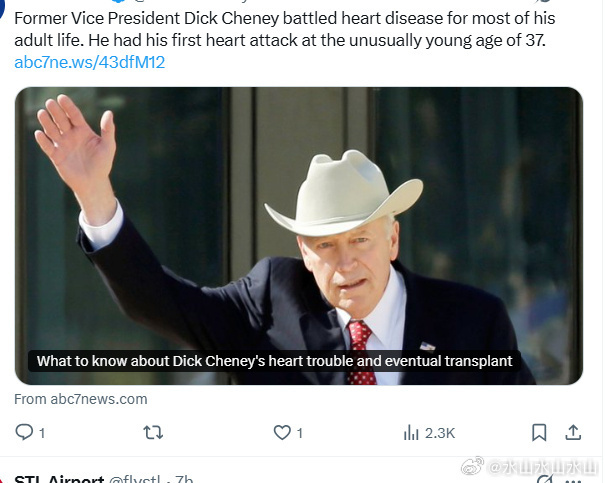Click the tweet text about Cheney's heart disease

click(x=280, y=29)
